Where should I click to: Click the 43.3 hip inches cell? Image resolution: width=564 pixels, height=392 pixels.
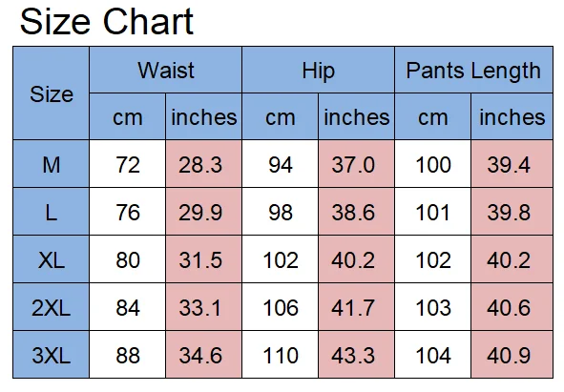[x=357, y=355]
